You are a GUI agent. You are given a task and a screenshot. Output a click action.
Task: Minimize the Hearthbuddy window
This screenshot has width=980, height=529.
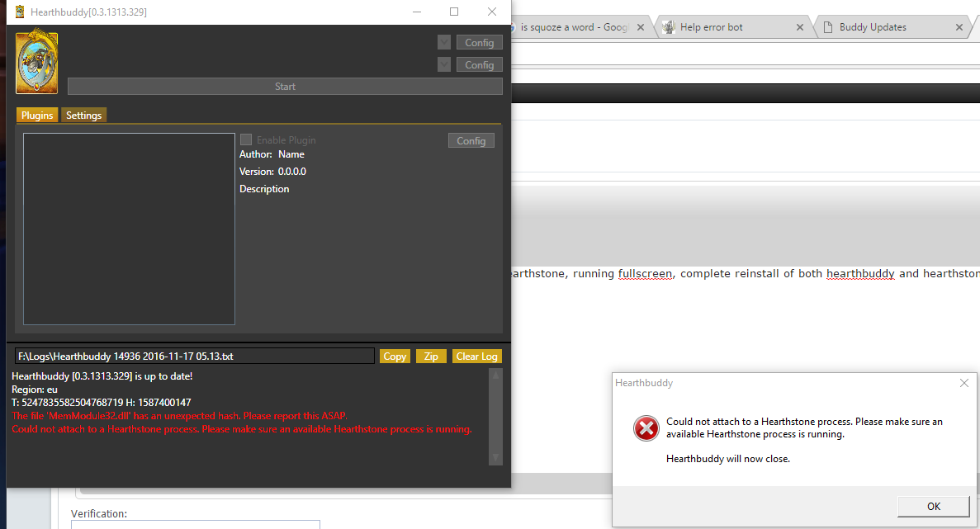click(417, 12)
